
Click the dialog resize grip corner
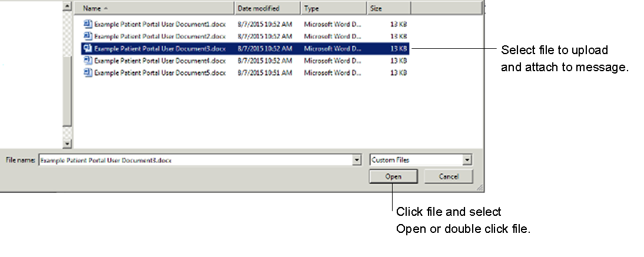(480, 188)
